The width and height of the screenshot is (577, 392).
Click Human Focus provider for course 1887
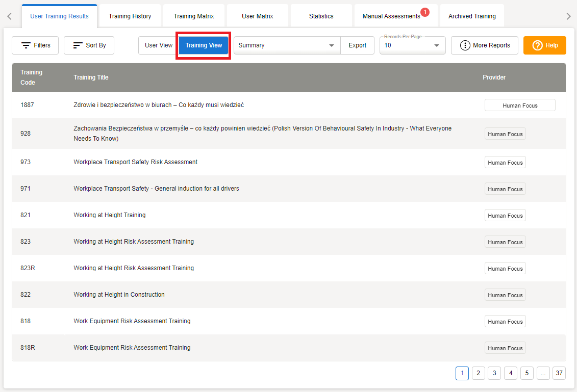tap(519, 106)
